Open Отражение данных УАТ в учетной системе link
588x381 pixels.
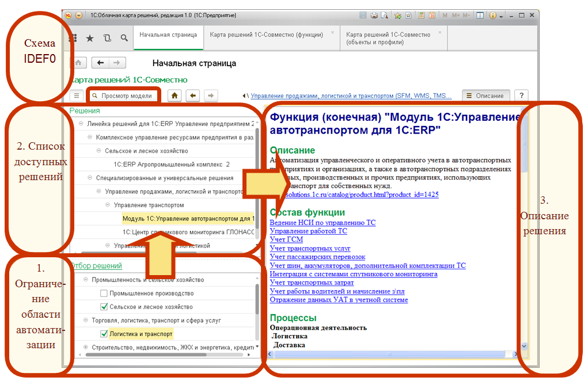click(339, 300)
